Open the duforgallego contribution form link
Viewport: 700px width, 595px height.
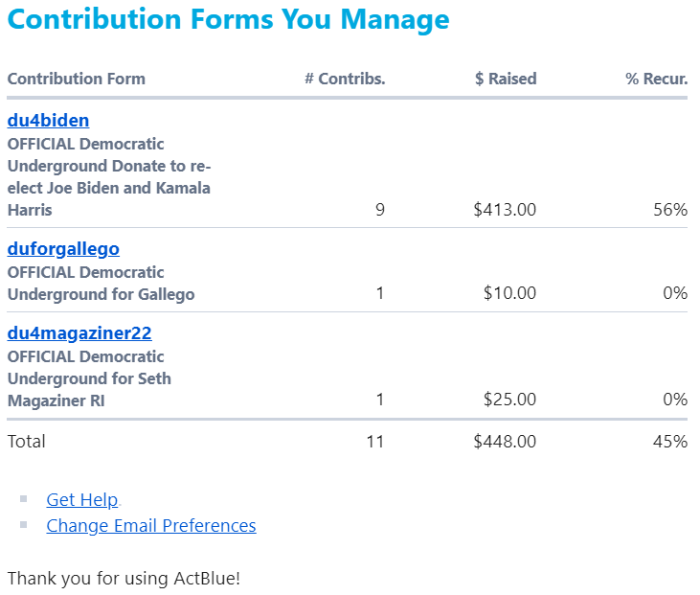coord(63,249)
